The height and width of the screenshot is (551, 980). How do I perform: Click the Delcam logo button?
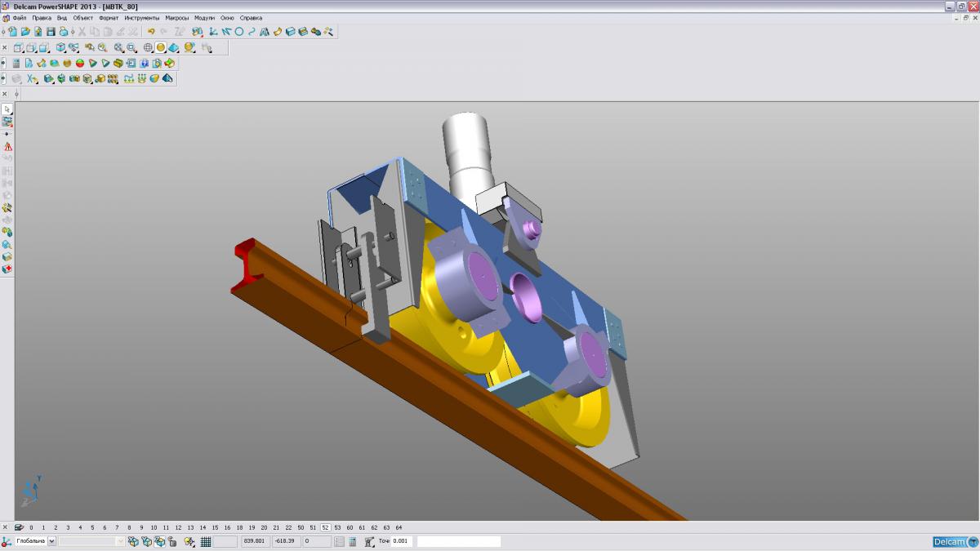tap(955, 541)
